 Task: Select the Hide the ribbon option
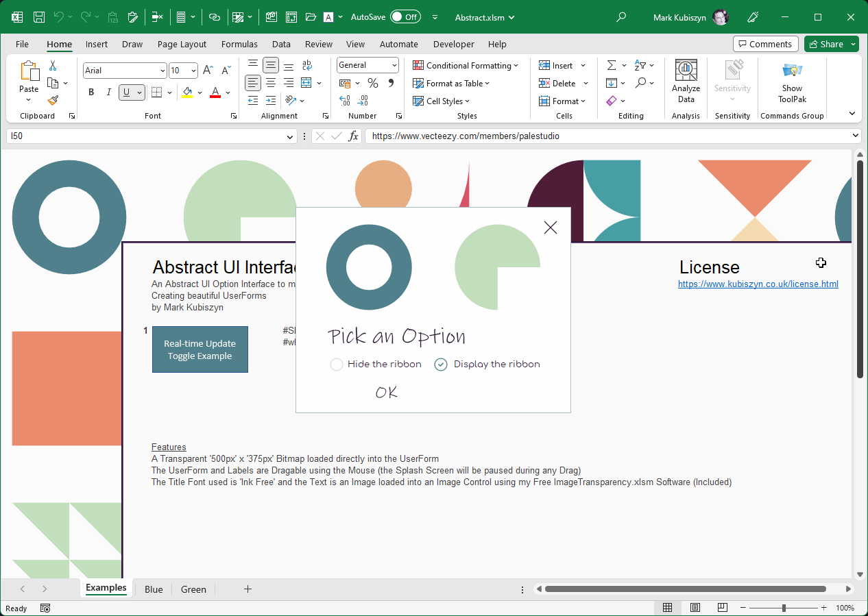(337, 365)
